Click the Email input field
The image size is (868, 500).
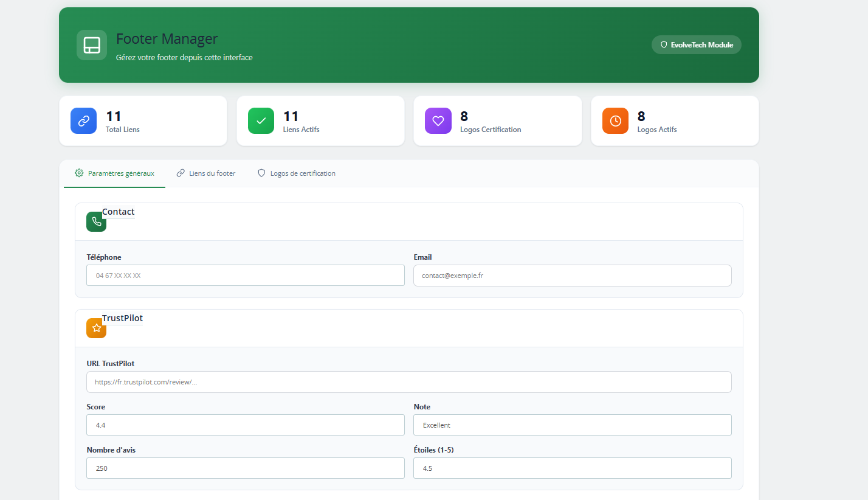572,275
